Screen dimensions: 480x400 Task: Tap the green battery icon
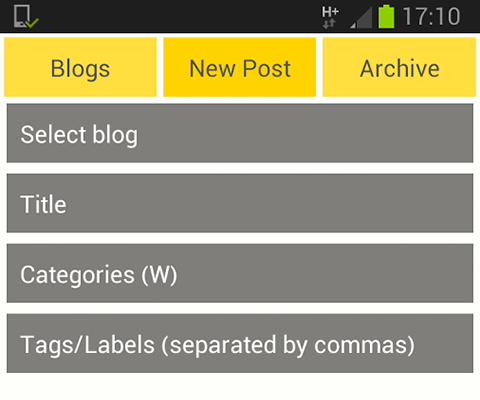[x=386, y=16]
